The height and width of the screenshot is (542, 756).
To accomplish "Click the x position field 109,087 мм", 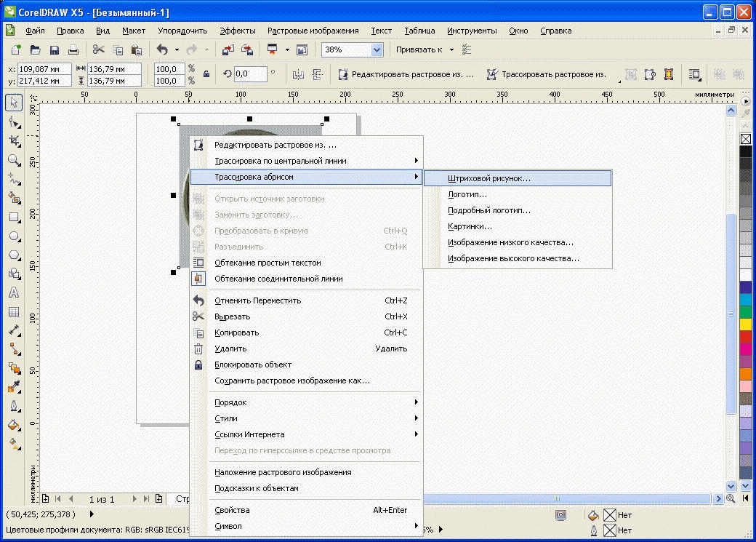I will [x=44, y=69].
